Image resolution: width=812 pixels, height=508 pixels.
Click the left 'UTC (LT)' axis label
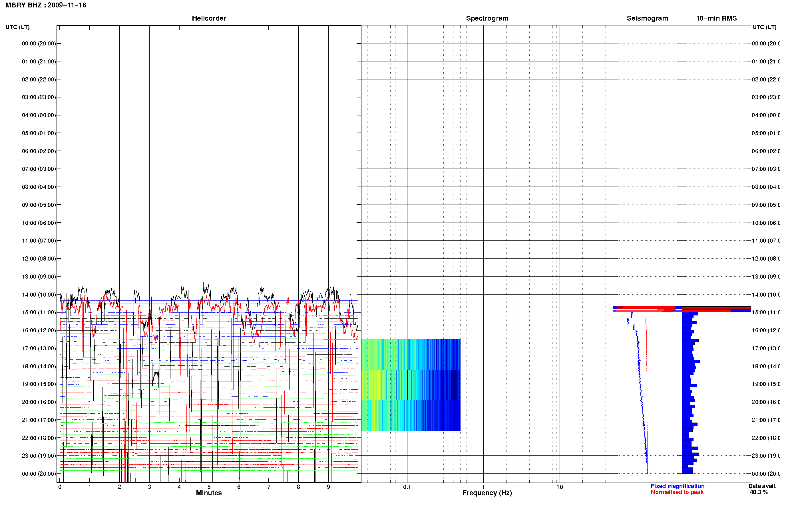[17, 27]
